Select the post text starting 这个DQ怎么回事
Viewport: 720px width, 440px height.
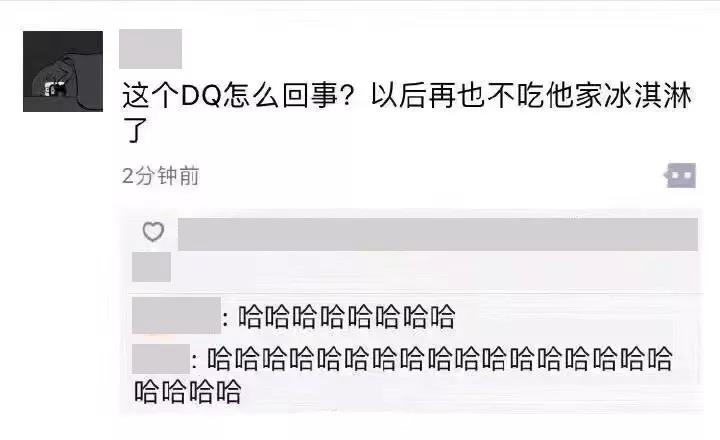[407, 113]
